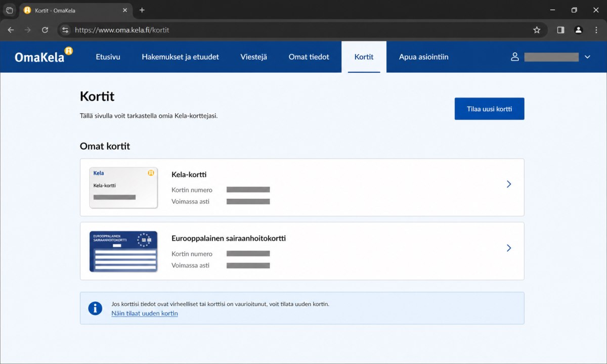Open Omat tiedot in the navigation
Image resolution: width=607 pixels, height=364 pixels.
(309, 57)
